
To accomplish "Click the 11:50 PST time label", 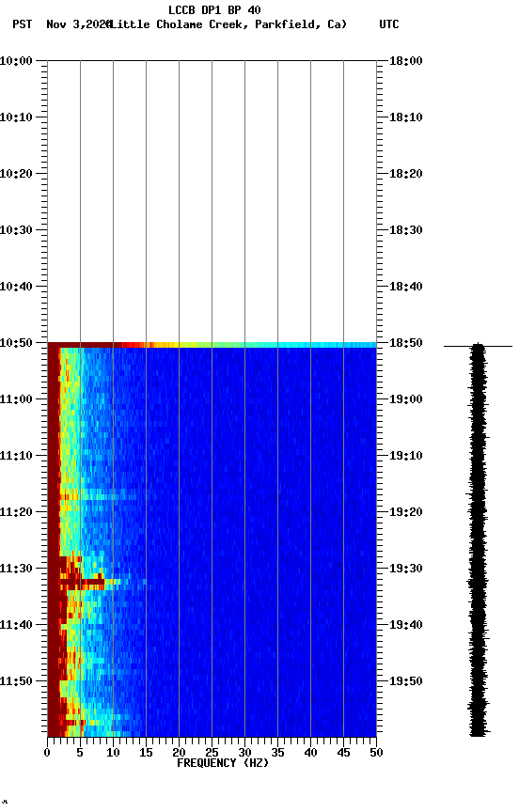I will coord(16,682).
